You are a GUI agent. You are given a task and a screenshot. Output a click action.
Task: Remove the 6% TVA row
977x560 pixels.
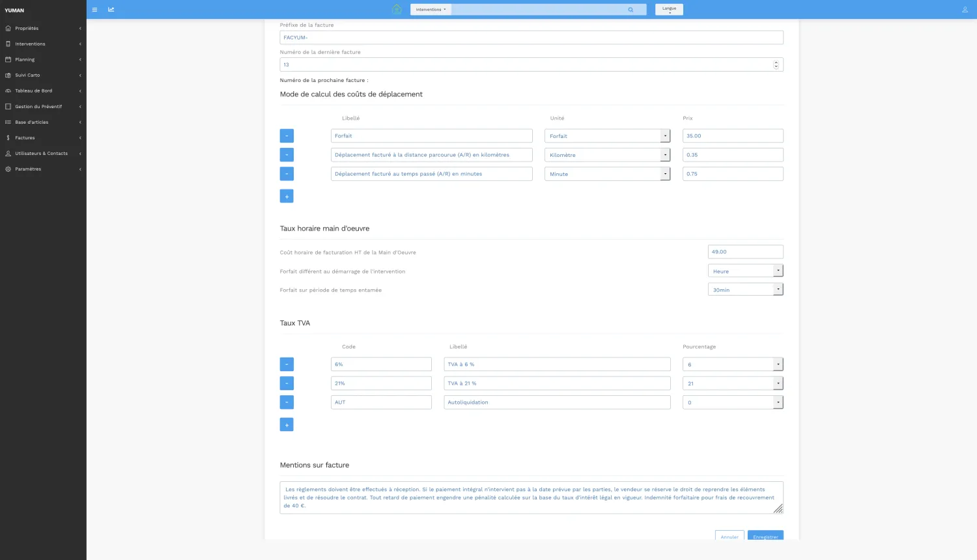287,365
